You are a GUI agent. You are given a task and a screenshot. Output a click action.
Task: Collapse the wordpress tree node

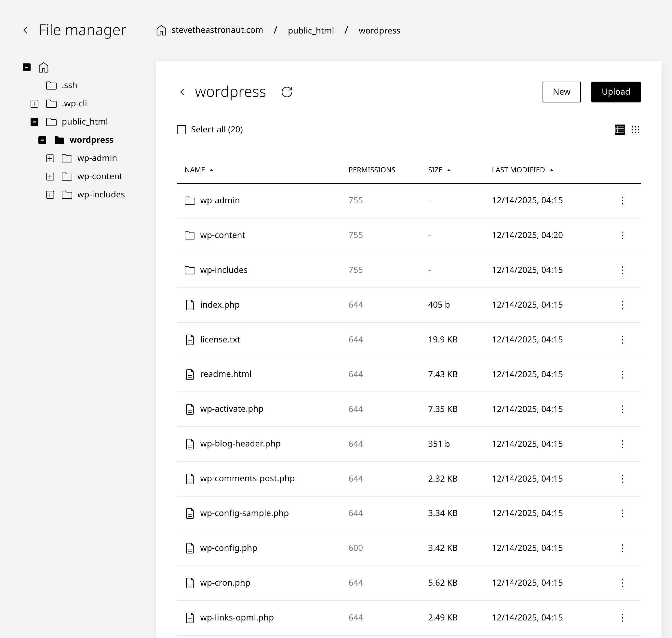click(42, 140)
